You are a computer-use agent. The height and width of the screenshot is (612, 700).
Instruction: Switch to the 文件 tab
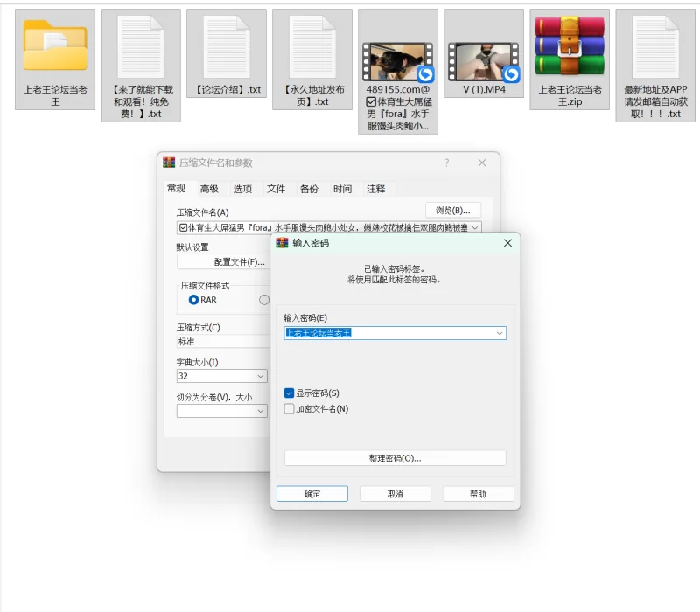click(276, 189)
